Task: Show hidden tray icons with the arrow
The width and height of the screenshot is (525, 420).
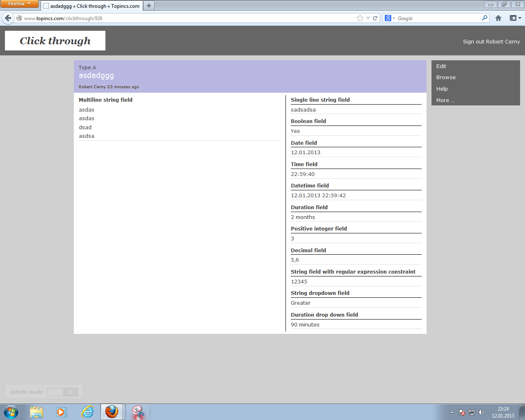Action: [x=452, y=412]
